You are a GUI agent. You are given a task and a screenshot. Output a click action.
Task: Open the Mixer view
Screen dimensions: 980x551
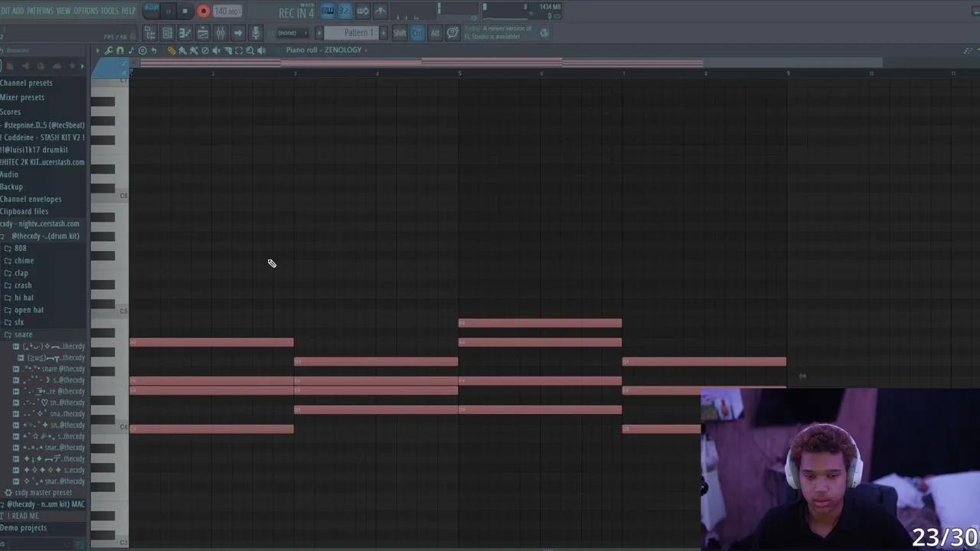220,33
